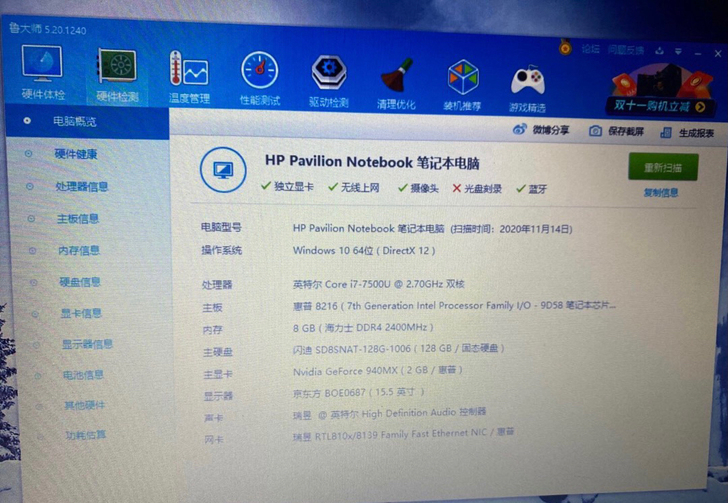Click the Nvidia GeForce 940MX value
The height and width of the screenshot is (503, 728).
(x=378, y=371)
